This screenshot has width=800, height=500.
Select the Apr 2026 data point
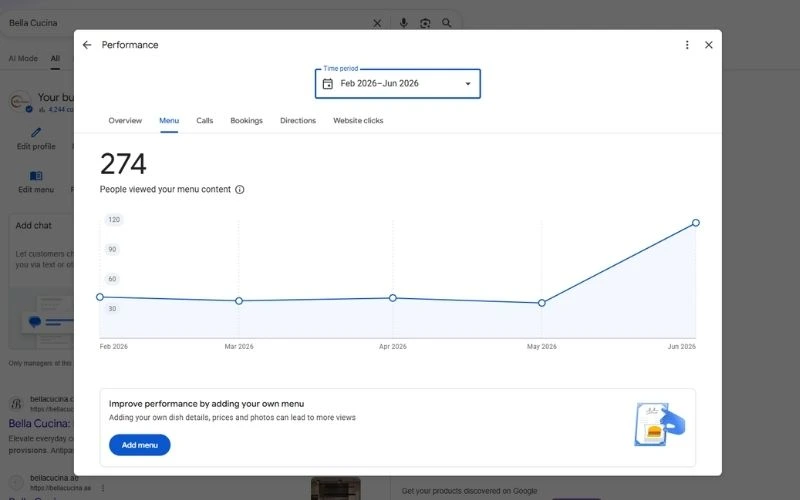(x=393, y=298)
